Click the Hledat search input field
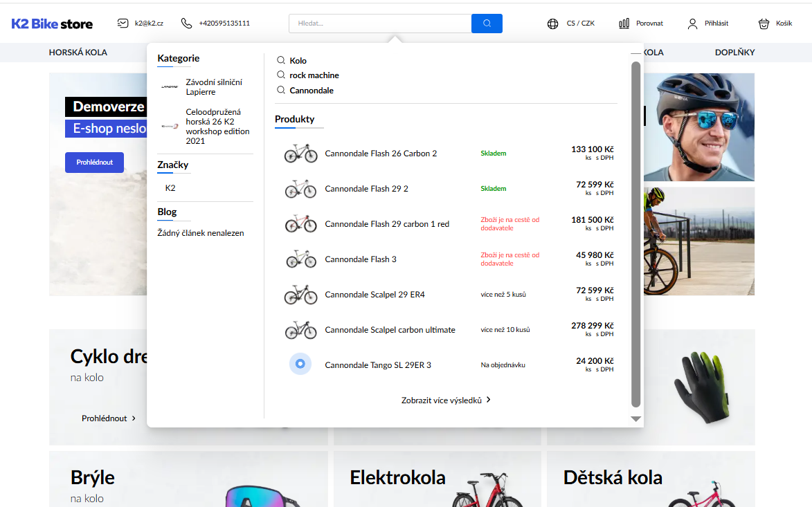The height and width of the screenshot is (507, 812). pos(380,24)
